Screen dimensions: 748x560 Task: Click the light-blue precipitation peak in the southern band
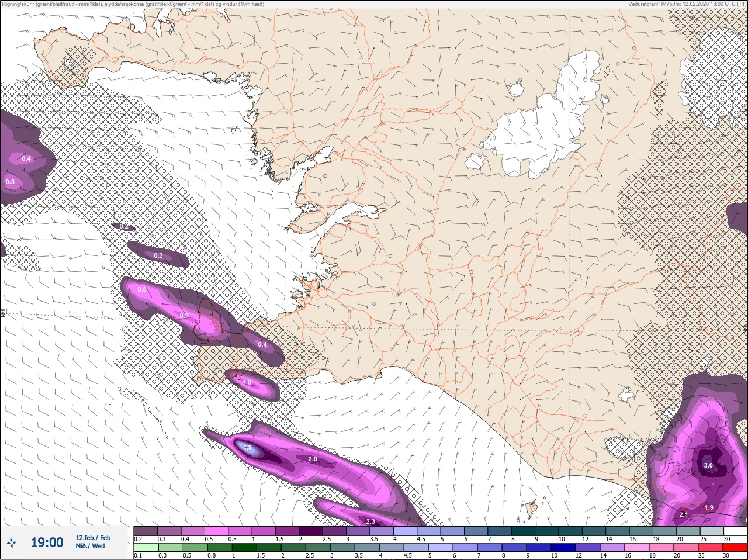pyautogui.click(x=247, y=449)
